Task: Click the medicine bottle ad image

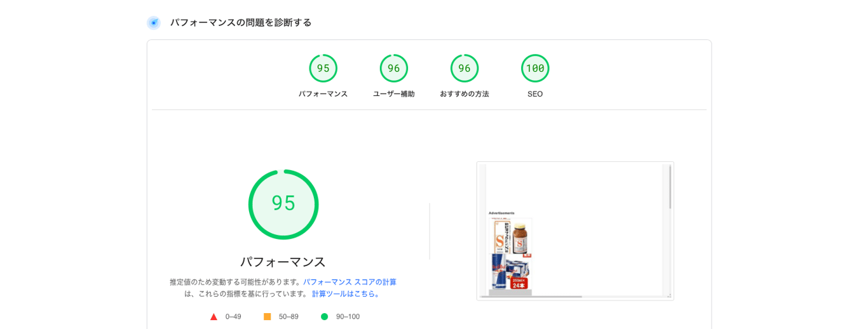Action: tap(510, 236)
